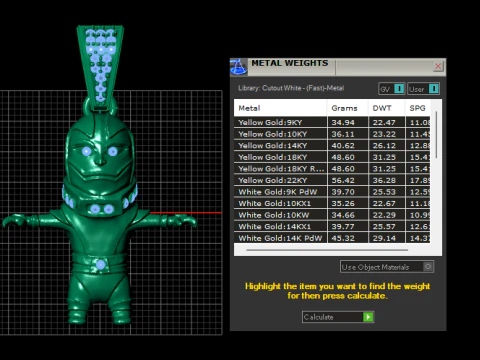Click the 36.11 grams value
Screen dimensions: 480x360
[x=343, y=134]
